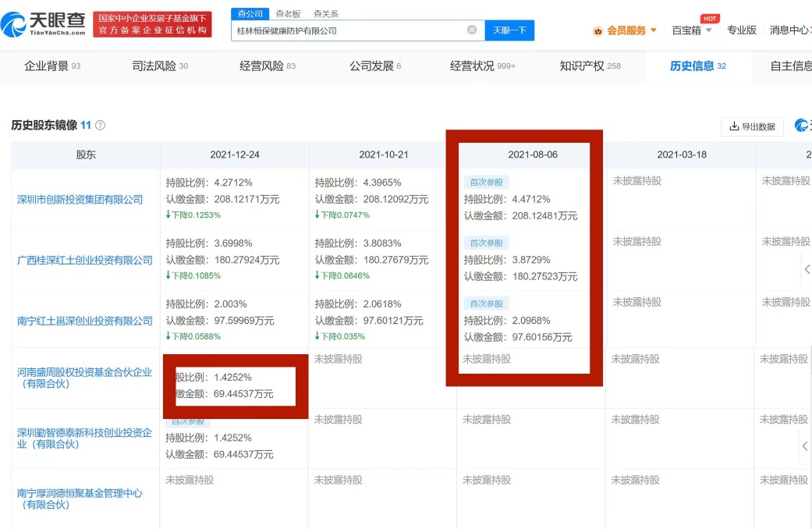812x529 pixels.
Task: Open the 司法风险 tab
Action: point(160,66)
